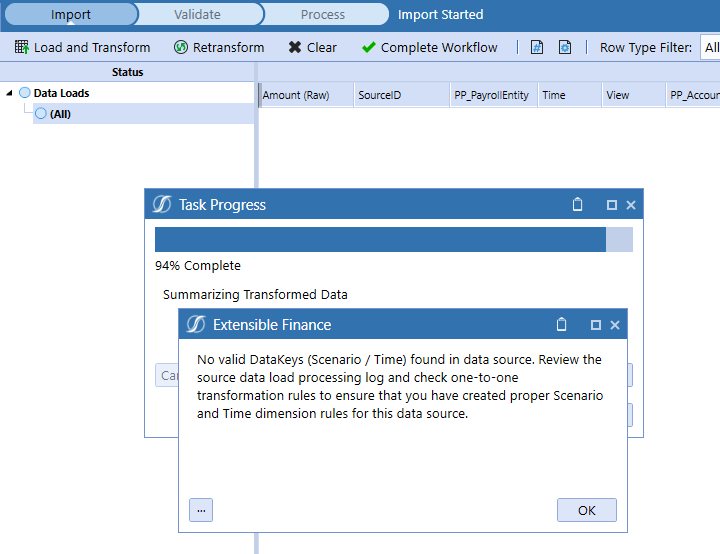Switch to the Validate workflow step
The height and width of the screenshot is (554, 720).
pyautogui.click(x=197, y=15)
